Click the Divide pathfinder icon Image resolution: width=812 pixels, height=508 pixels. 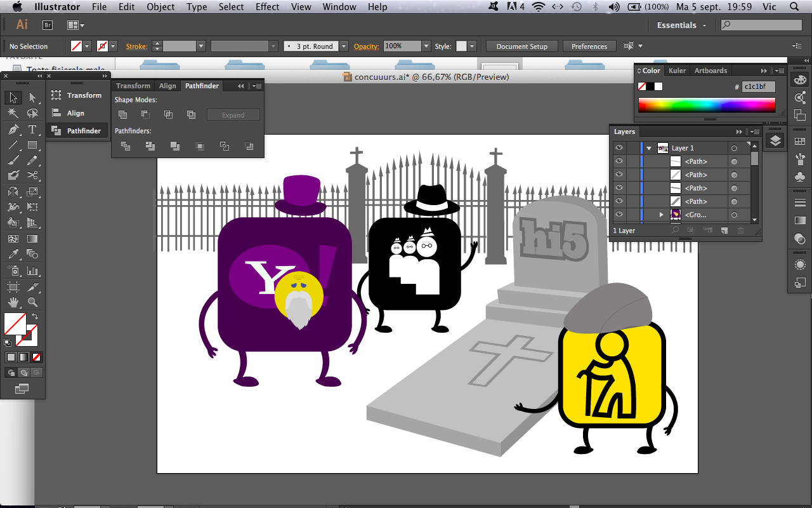pos(126,146)
